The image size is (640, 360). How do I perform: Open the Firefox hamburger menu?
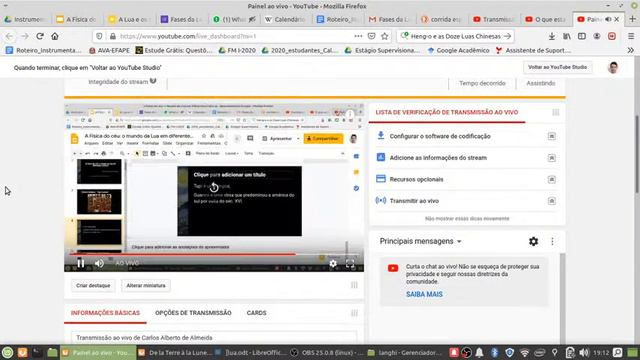(x=631, y=36)
